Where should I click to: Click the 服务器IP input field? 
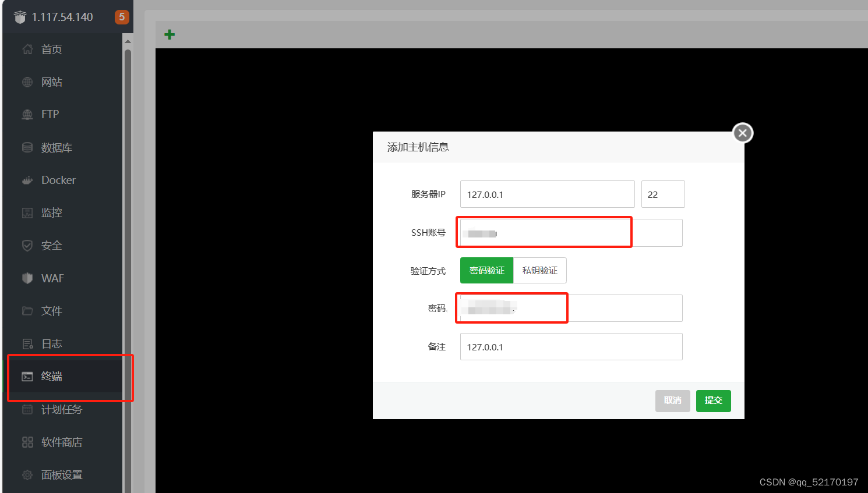(548, 194)
